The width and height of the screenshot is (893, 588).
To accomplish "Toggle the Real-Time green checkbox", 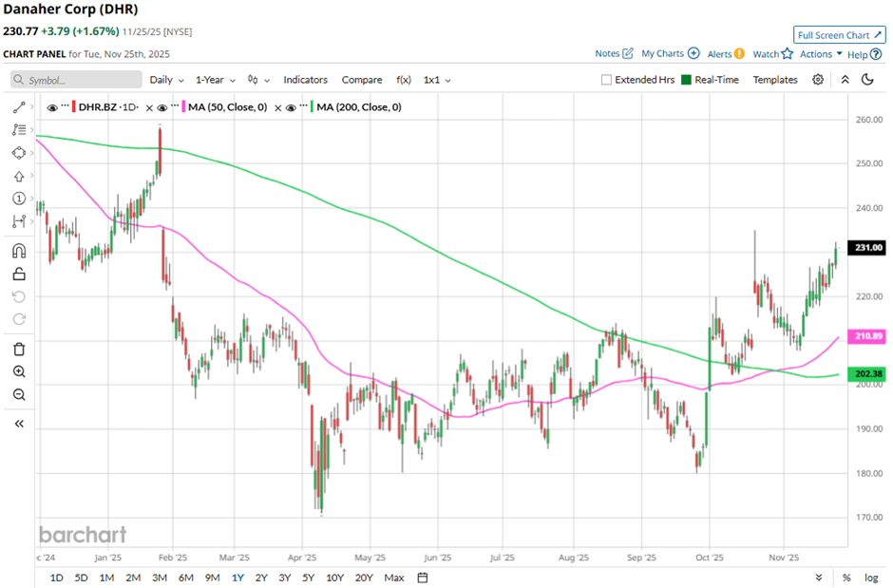I will click(686, 80).
